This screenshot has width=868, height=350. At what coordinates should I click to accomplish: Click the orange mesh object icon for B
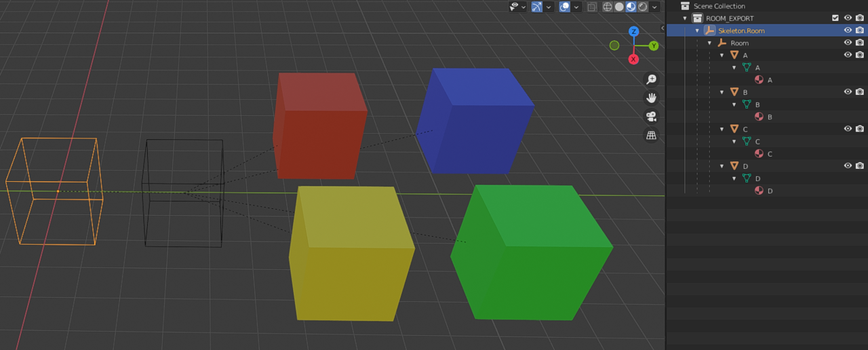pos(734,92)
